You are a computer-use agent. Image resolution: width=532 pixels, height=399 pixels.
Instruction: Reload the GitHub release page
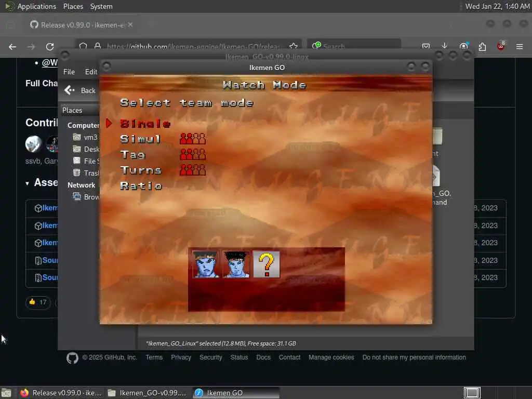coord(50,47)
